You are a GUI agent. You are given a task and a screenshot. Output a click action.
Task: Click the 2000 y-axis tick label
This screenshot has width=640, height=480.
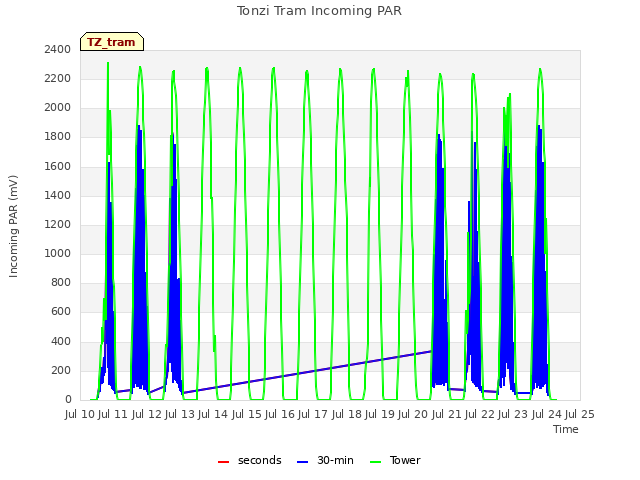click(x=58, y=108)
